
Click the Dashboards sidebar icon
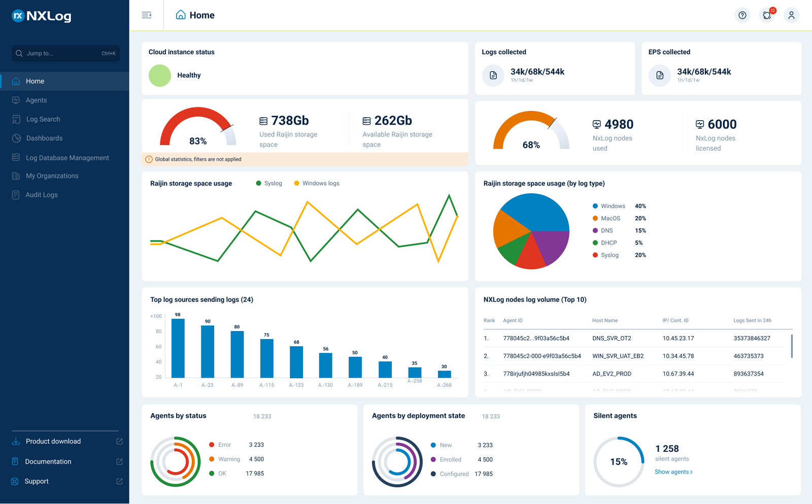(x=16, y=138)
